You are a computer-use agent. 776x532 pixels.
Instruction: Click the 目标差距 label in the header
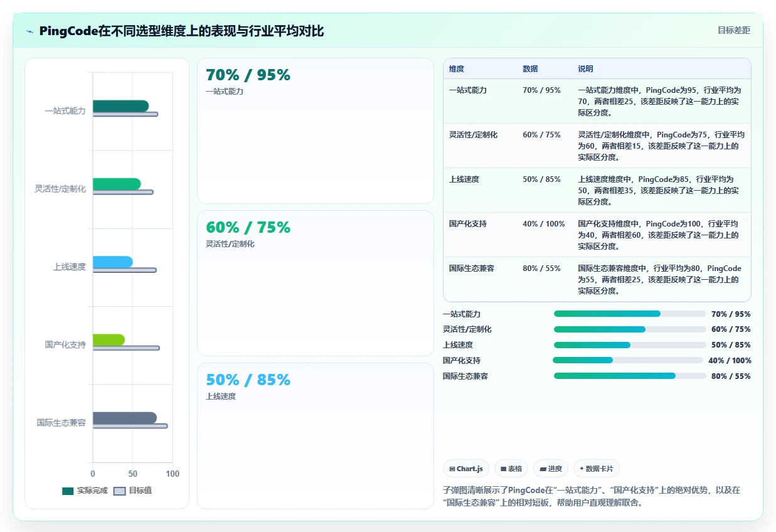coord(734,30)
